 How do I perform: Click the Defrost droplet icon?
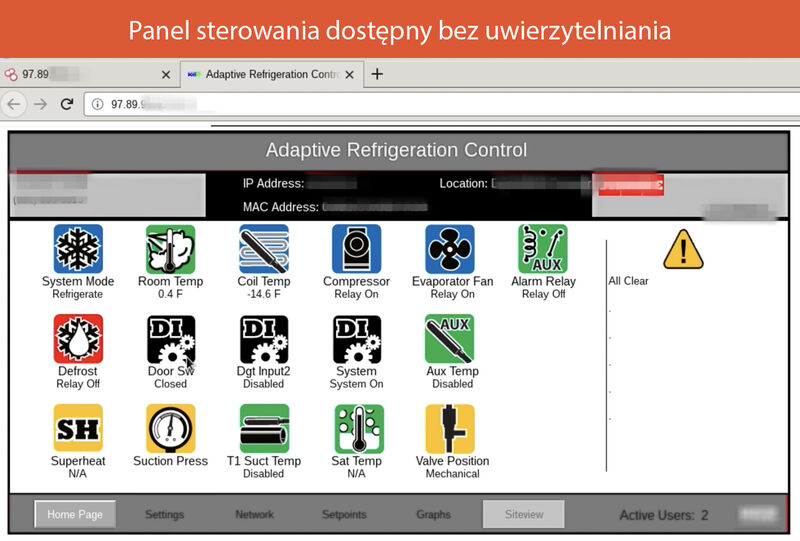coord(78,339)
